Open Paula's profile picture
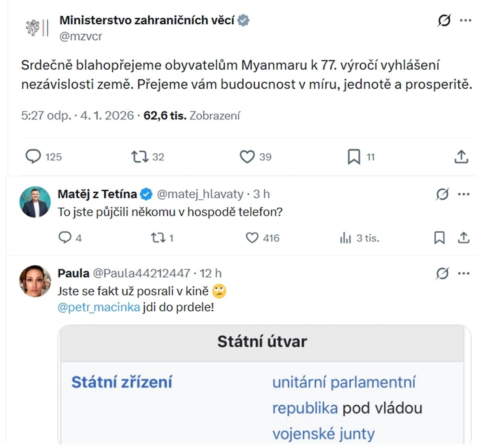This screenshot has width=478, height=448. point(35,281)
